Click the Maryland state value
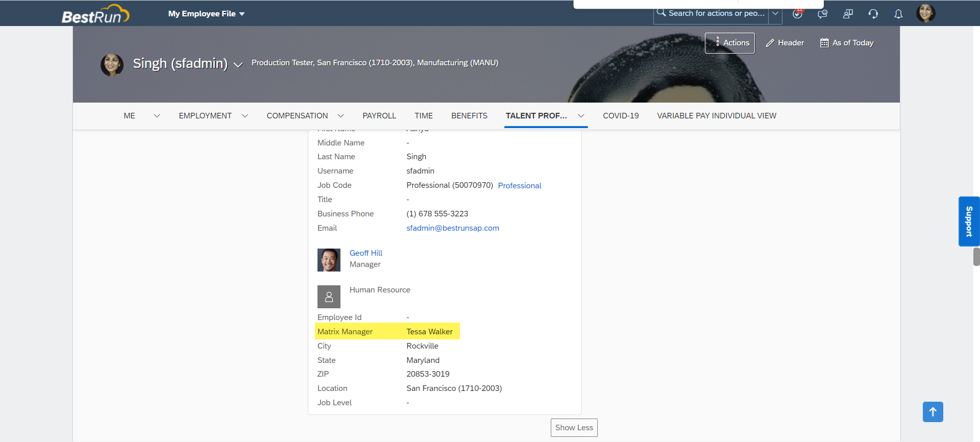The image size is (980, 442). click(423, 360)
